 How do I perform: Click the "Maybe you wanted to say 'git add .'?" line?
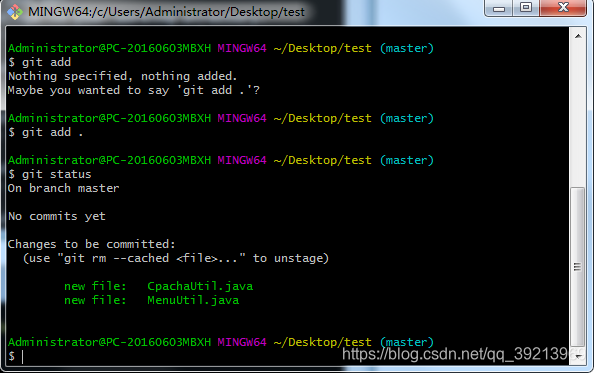pyautogui.click(x=134, y=90)
